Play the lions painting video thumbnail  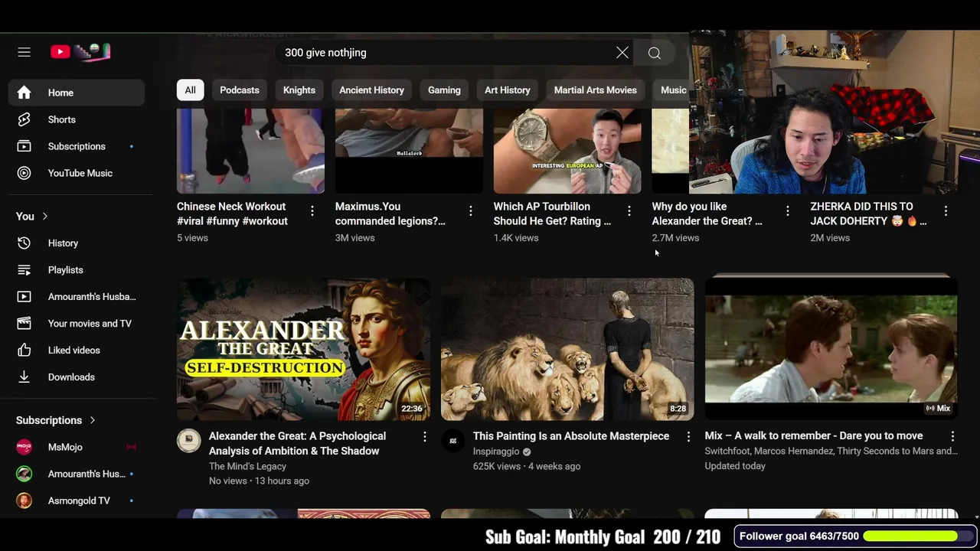click(567, 350)
